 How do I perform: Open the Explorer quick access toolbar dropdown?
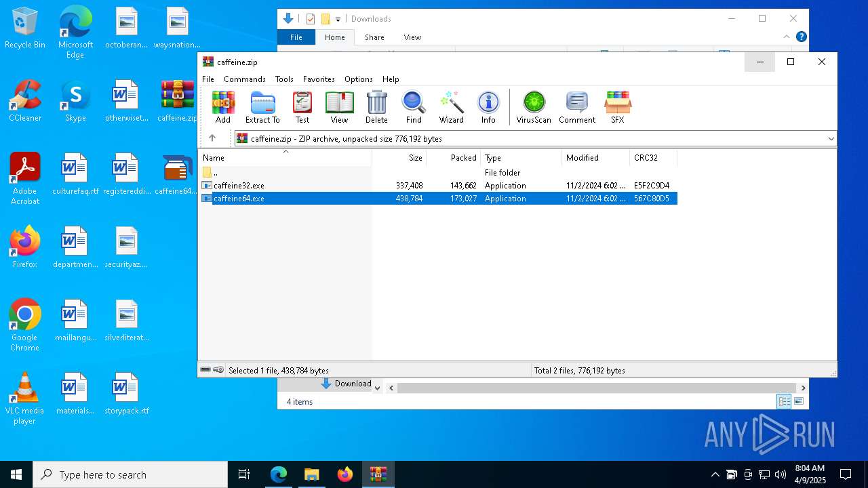tap(338, 19)
